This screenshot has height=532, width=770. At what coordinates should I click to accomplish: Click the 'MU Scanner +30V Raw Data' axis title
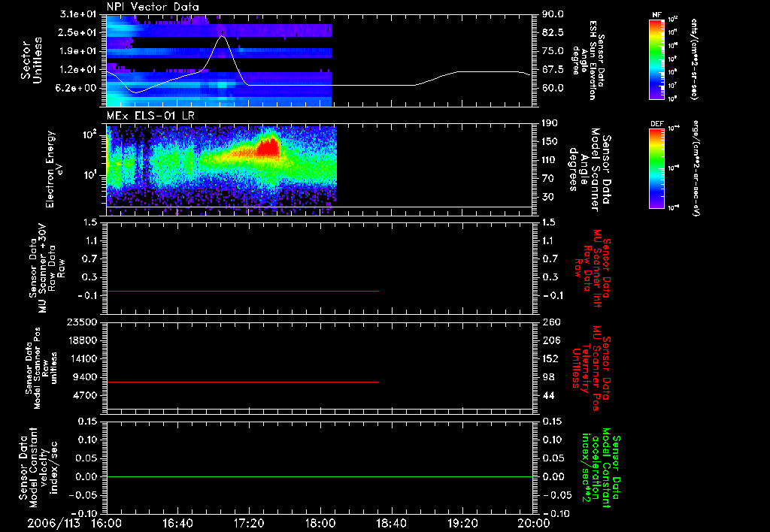(x=47, y=268)
